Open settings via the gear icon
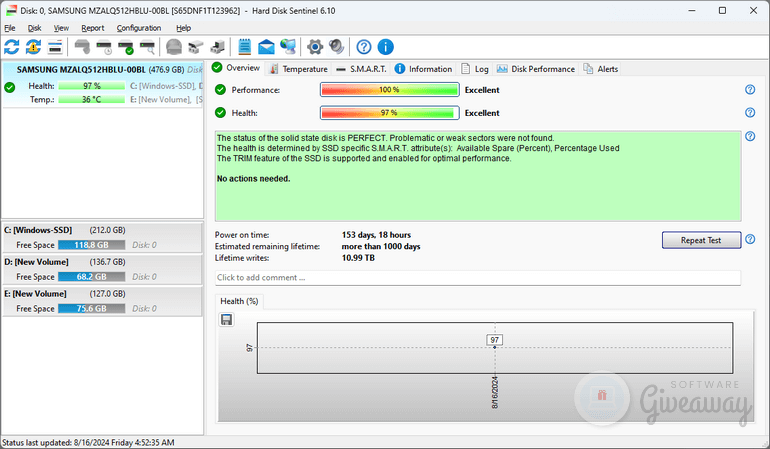770x449 pixels. tap(315, 47)
